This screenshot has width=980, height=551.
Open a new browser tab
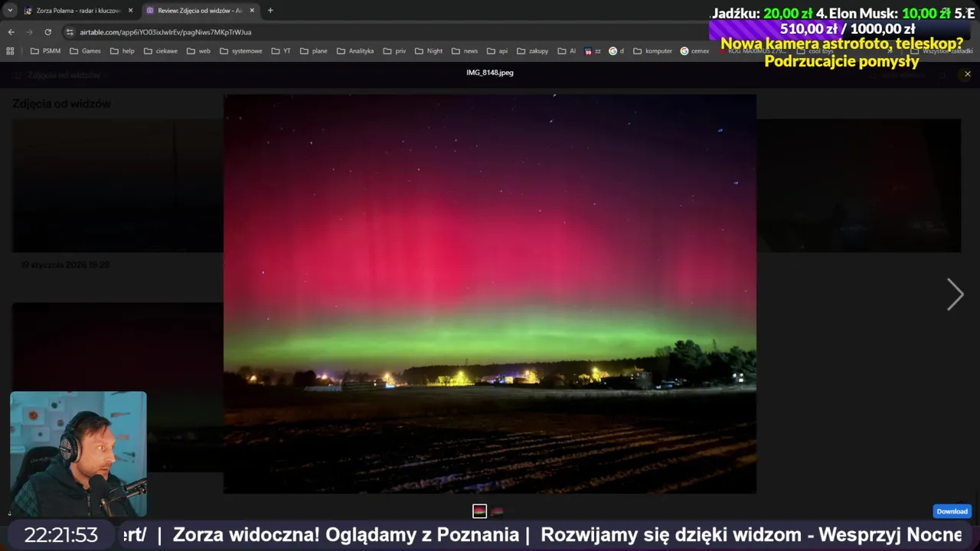(270, 11)
